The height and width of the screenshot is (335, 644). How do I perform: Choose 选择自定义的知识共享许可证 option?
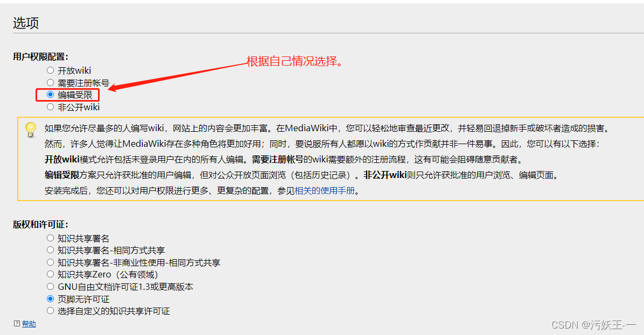pyautogui.click(x=50, y=310)
